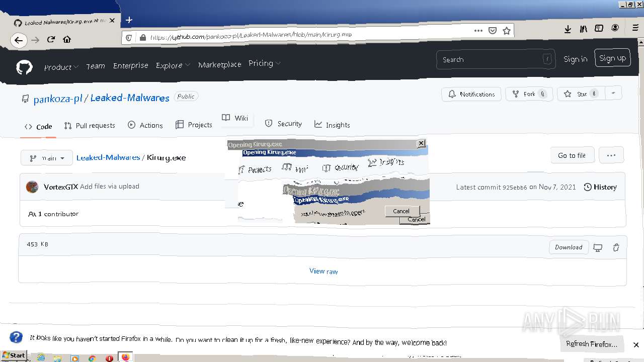Image resolution: width=644 pixels, height=362 pixels.
Task: Switch to the Projects tab
Action: [x=194, y=125]
